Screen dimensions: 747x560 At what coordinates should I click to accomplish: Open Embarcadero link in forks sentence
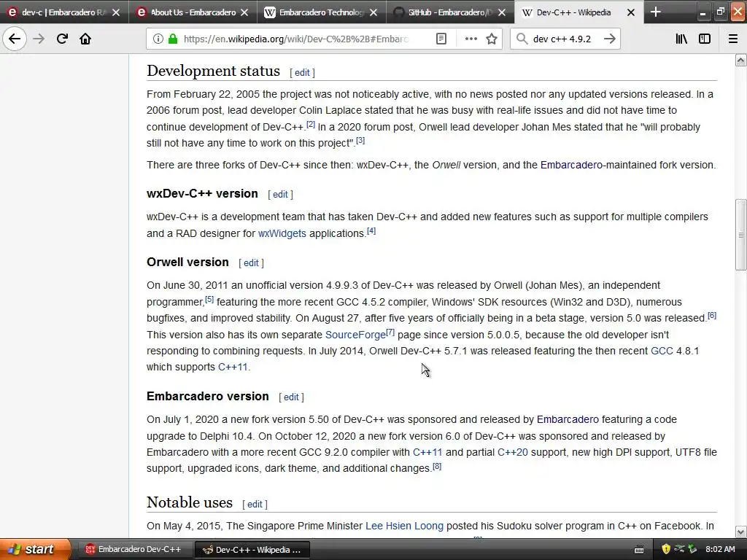[571, 165]
